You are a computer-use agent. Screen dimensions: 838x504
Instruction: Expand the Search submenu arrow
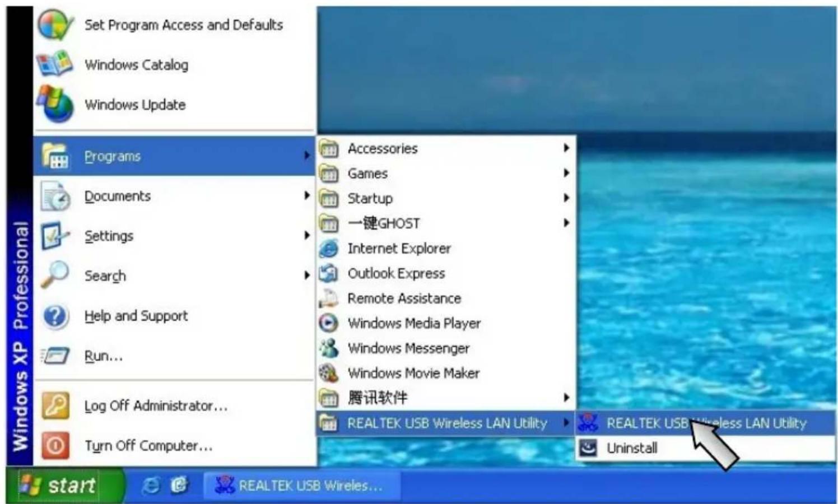click(x=306, y=275)
